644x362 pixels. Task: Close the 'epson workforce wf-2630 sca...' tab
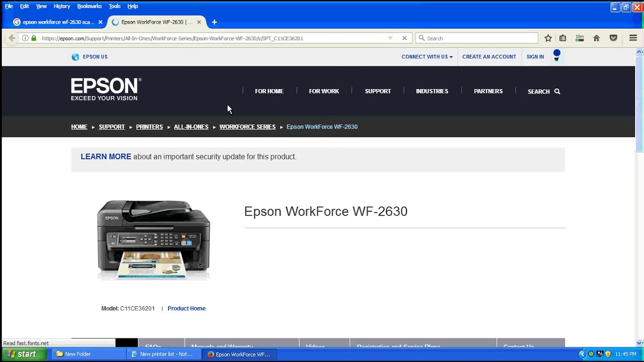[x=100, y=22]
